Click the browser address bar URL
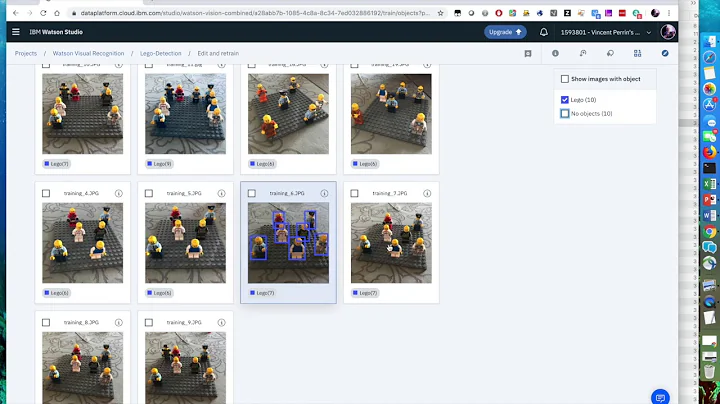Viewport: 720px width, 404px height. [x=255, y=13]
